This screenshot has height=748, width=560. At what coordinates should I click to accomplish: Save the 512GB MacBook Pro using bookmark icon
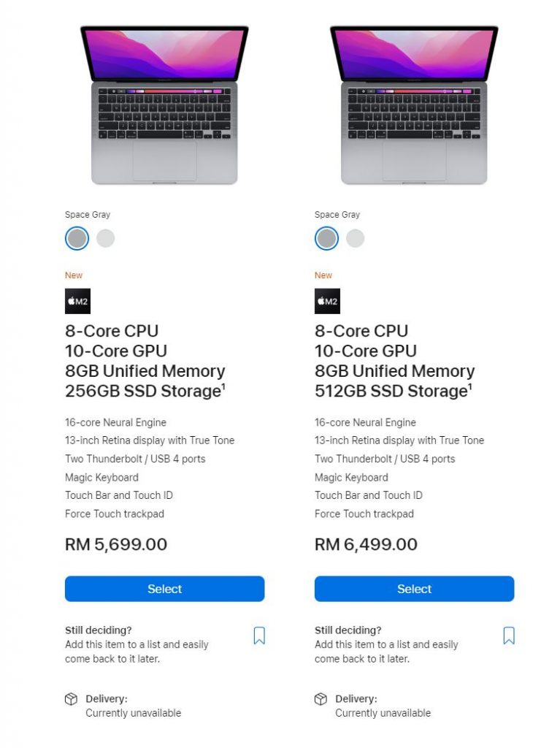tap(509, 636)
